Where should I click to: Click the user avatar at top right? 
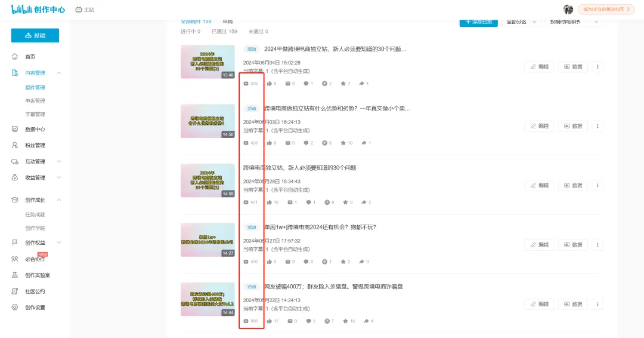pos(568,10)
